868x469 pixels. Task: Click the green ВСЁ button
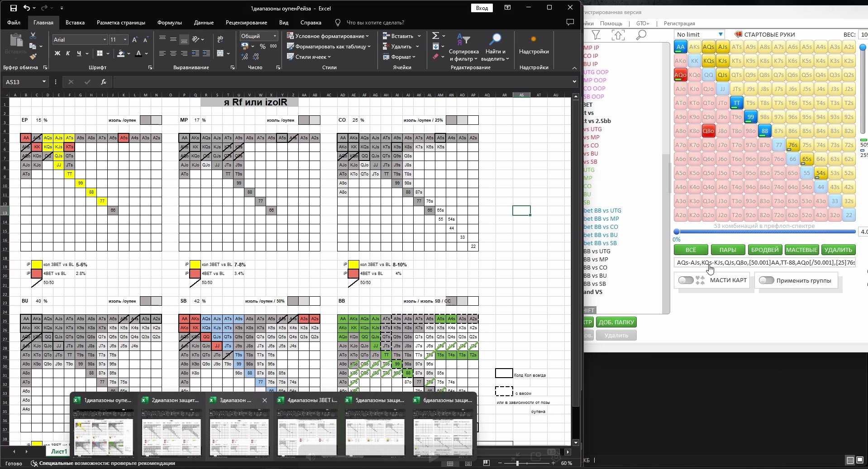coord(691,250)
